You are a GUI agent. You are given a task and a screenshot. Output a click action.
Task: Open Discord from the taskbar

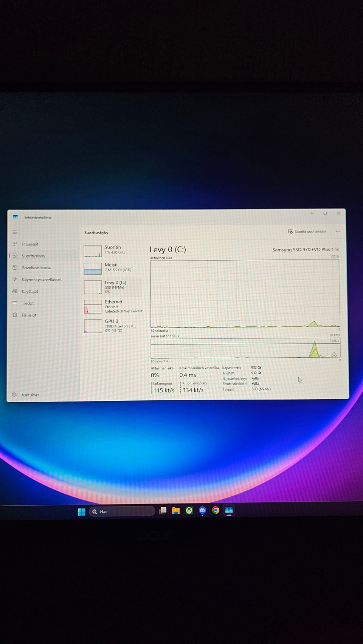coord(202,511)
